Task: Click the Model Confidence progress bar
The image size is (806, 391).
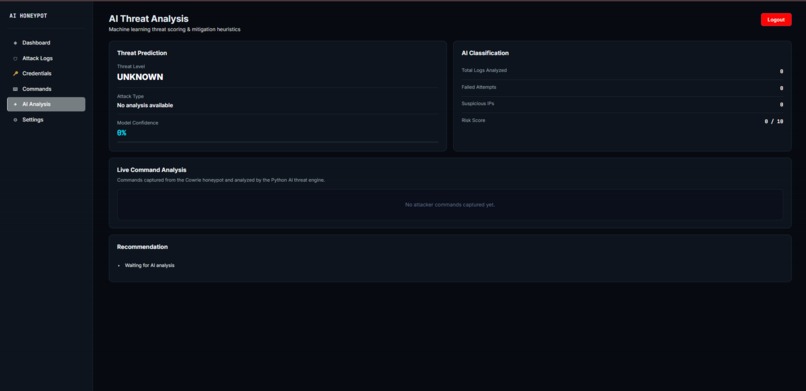Action: (x=278, y=142)
